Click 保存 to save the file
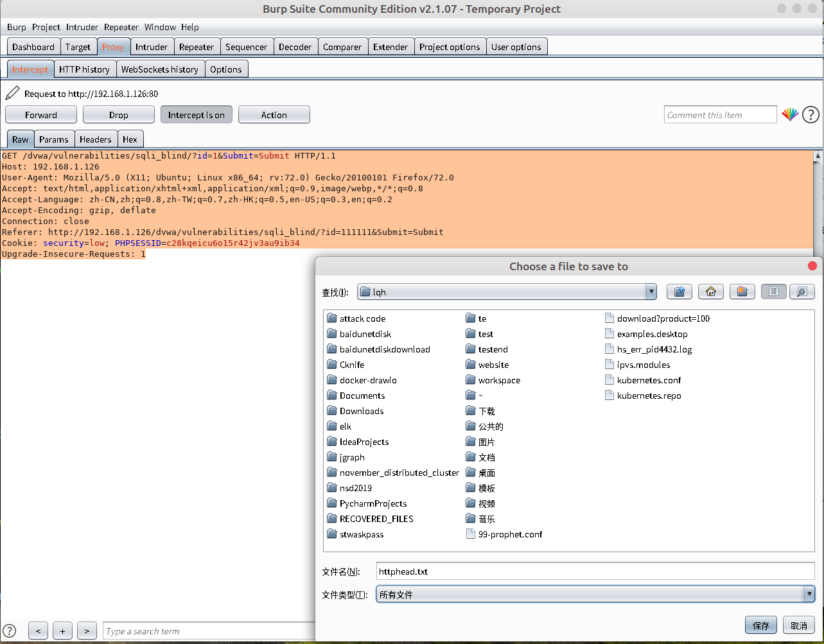 pos(761,625)
